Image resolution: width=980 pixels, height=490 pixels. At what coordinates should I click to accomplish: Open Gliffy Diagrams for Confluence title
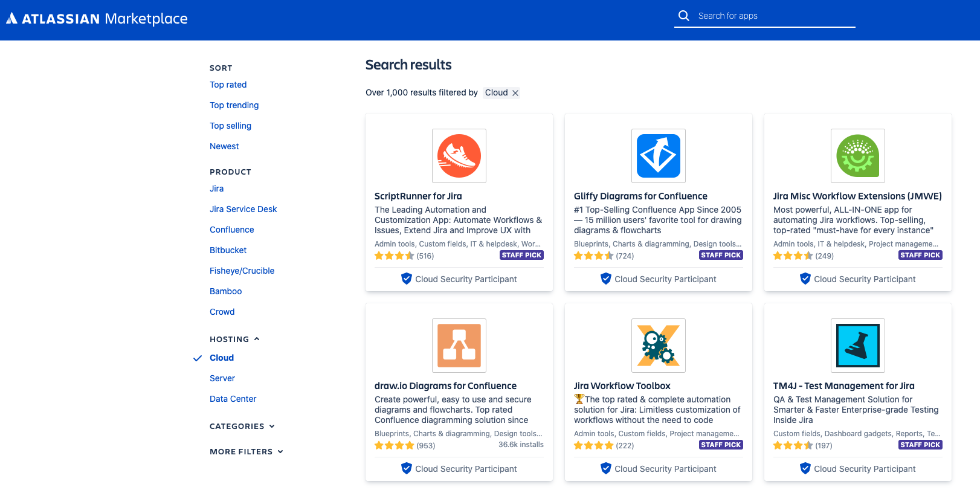[x=640, y=196]
